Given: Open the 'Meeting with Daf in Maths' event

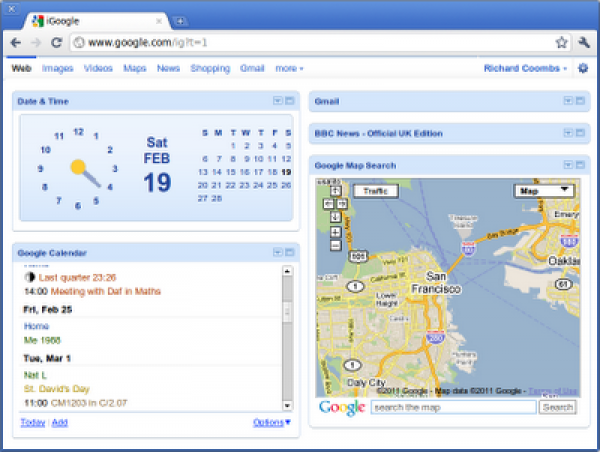Looking at the screenshot, I should tap(106, 292).
